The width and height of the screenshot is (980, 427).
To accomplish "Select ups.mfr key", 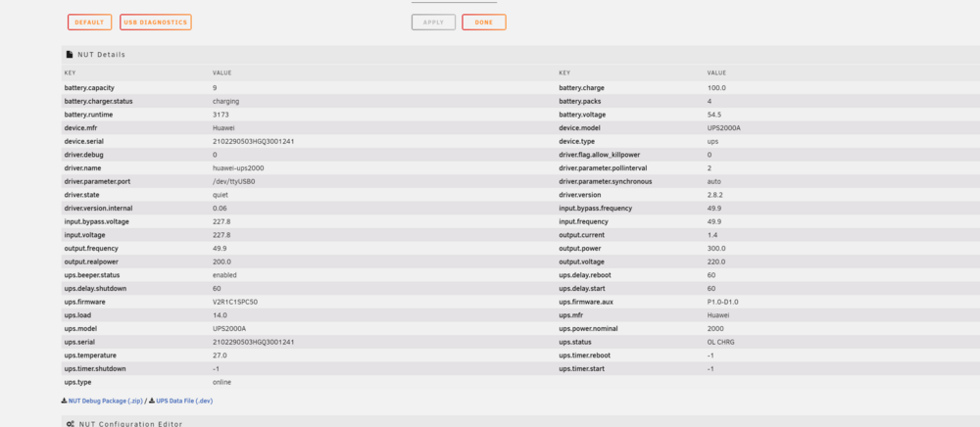I will click(x=572, y=315).
